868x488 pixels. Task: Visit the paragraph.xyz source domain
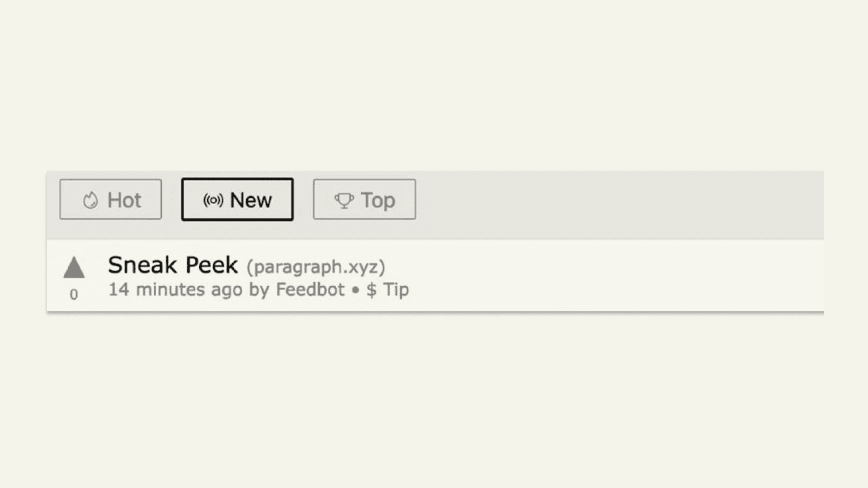(316, 267)
